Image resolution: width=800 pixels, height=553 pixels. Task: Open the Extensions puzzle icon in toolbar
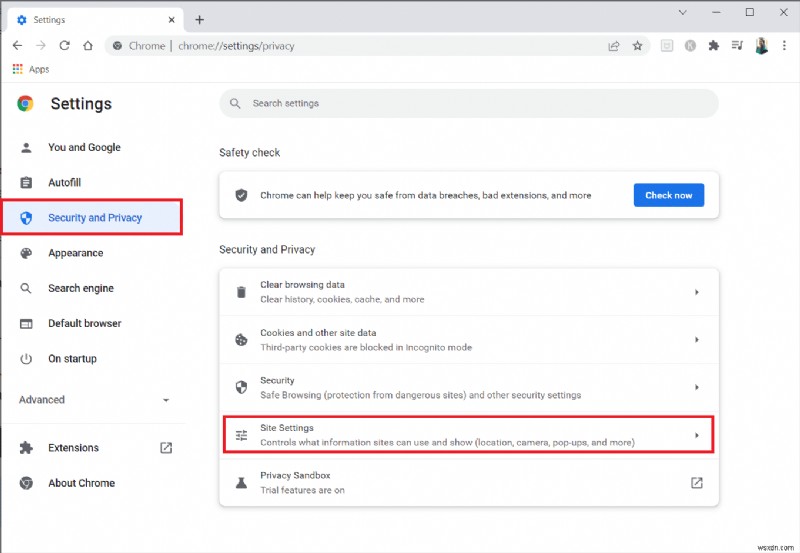click(x=714, y=46)
